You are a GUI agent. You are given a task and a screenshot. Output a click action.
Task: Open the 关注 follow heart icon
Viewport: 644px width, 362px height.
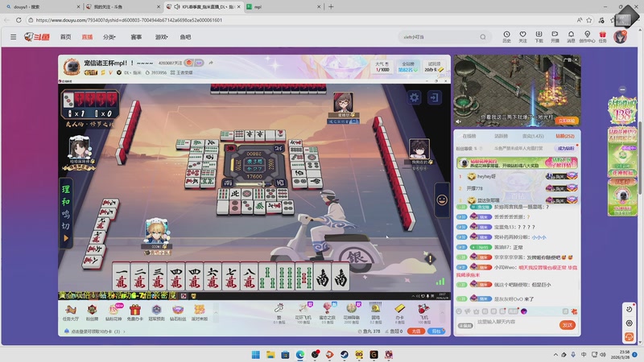click(x=522, y=36)
